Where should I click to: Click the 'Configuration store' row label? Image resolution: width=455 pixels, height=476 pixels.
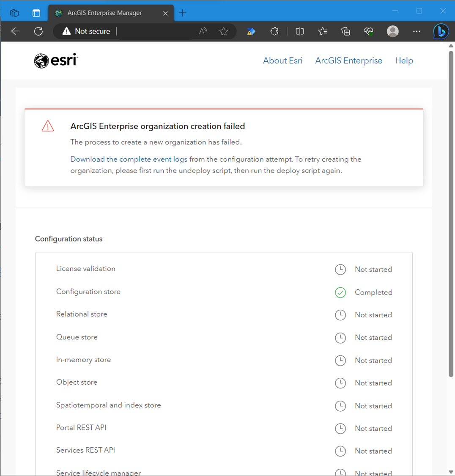click(88, 292)
